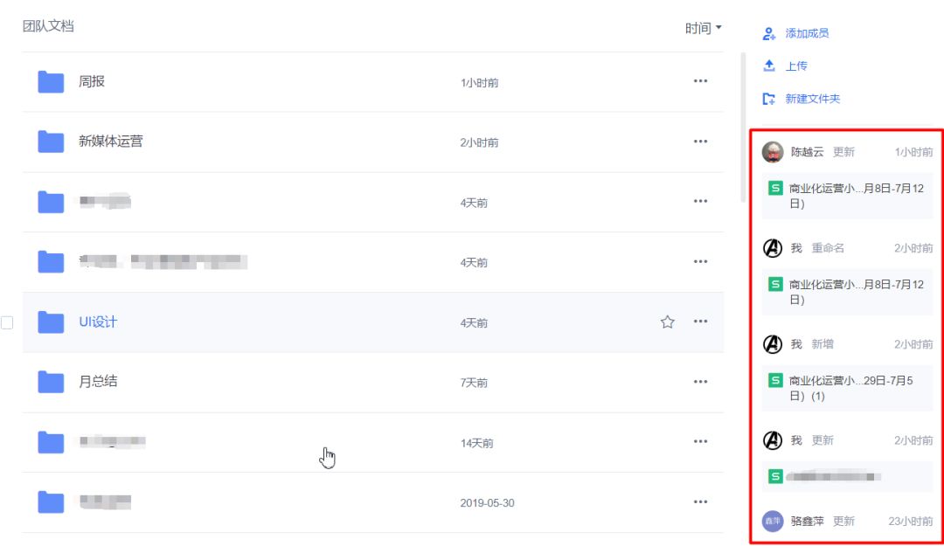Click 陈越云's avatar in the activity feed
This screenshot has width=944, height=560.
(x=772, y=150)
